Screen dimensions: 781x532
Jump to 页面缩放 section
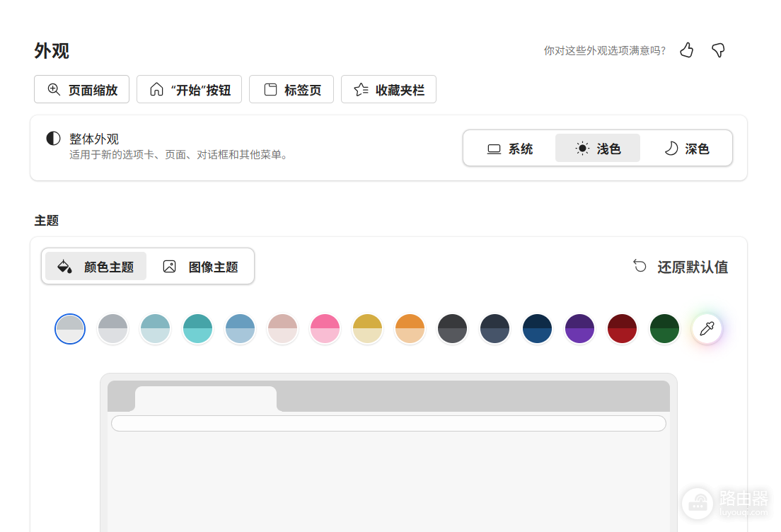81,90
